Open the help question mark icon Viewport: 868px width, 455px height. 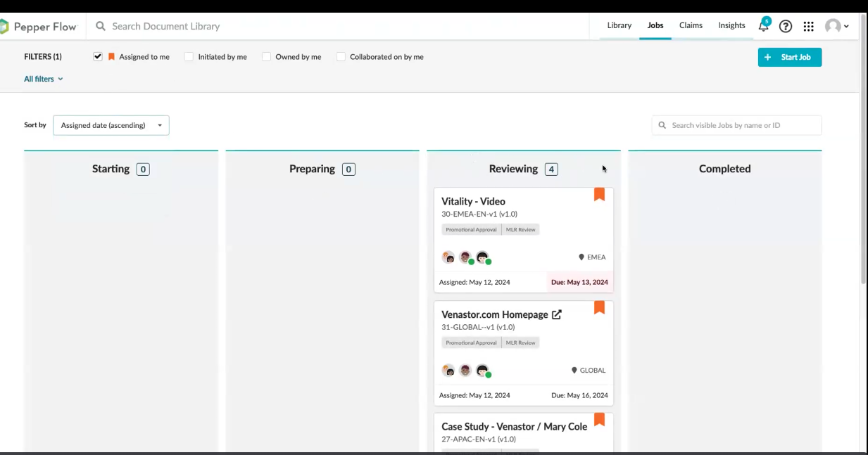click(786, 26)
